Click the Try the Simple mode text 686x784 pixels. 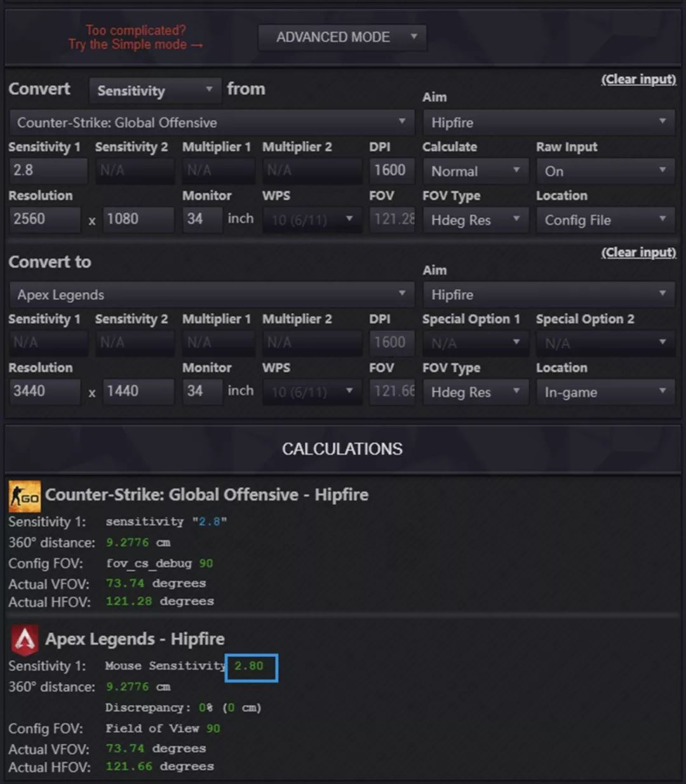click(x=136, y=44)
